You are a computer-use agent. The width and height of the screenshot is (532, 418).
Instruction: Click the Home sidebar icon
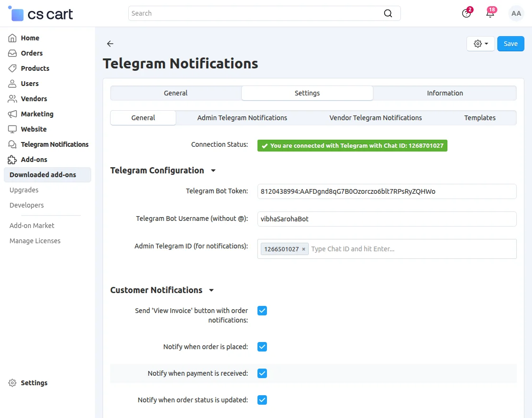pos(12,38)
